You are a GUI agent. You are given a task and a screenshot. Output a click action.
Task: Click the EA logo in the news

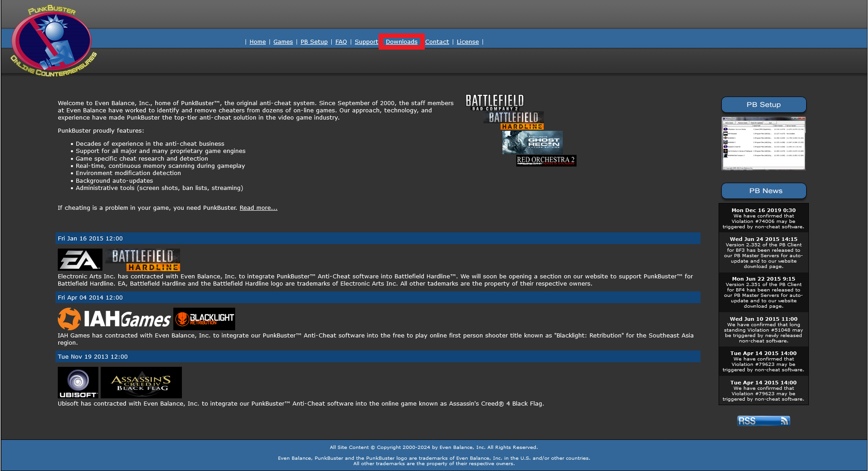(80, 260)
